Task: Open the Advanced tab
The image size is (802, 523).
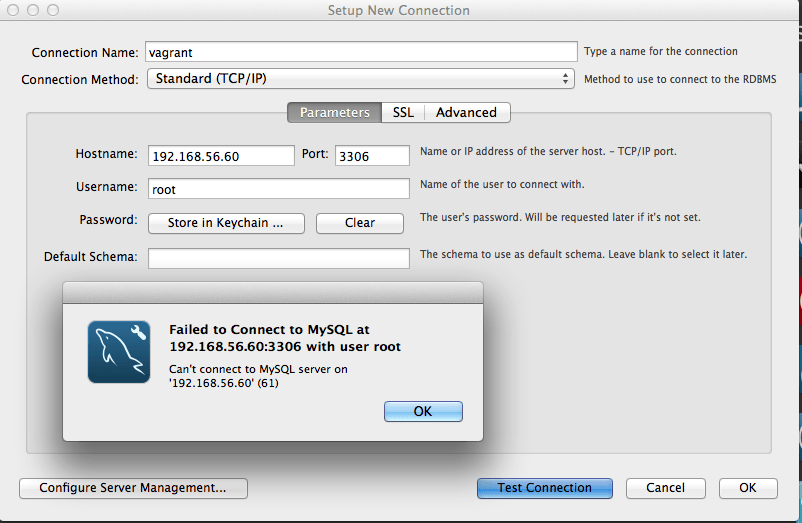Action: point(466,113)
